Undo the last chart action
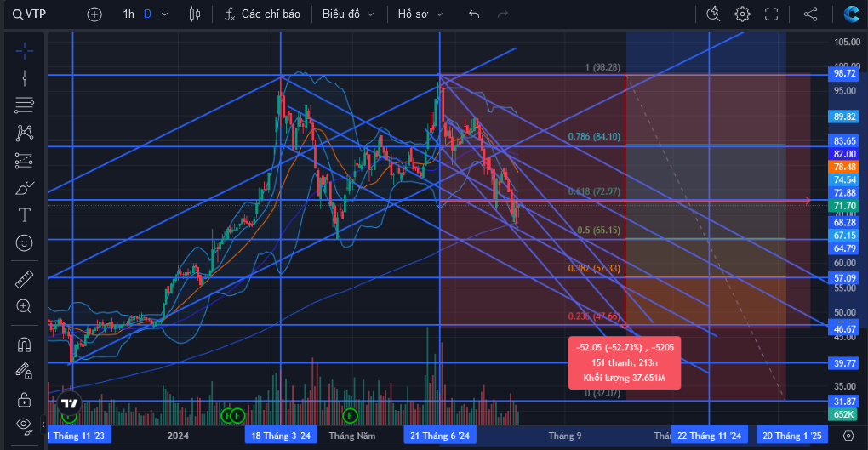868x450 pixels. tap(474, 14)
